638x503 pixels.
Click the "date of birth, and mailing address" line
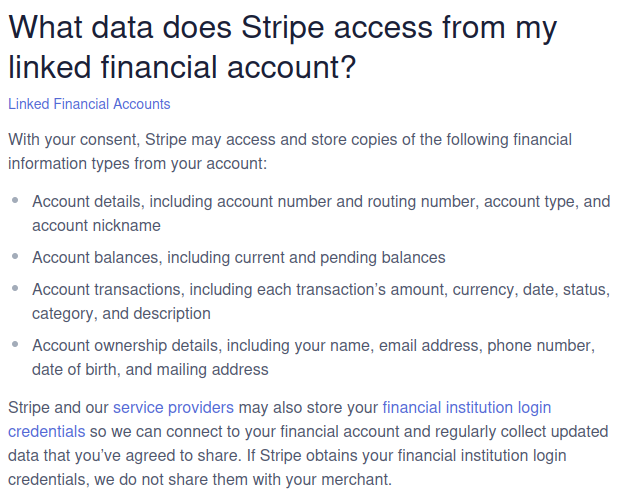pyautogui.click(x=150, y=370)
